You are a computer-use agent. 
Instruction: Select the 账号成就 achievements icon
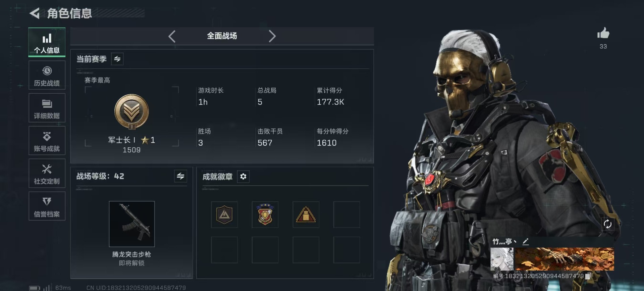point(47,137)
